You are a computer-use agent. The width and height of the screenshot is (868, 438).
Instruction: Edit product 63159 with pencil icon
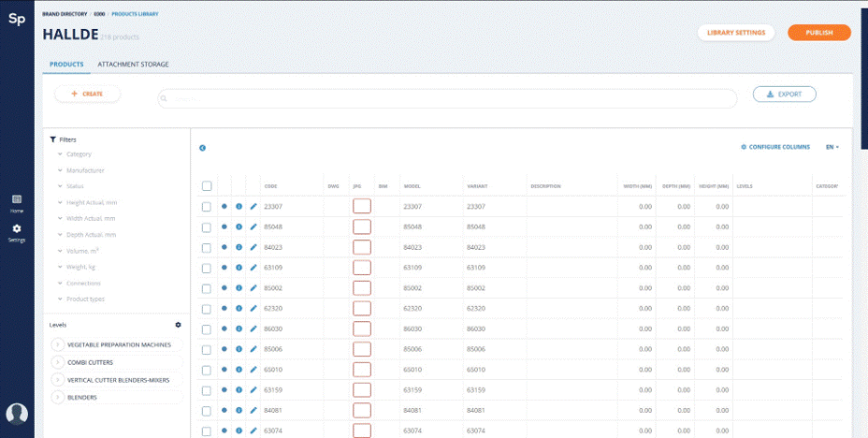253,390
